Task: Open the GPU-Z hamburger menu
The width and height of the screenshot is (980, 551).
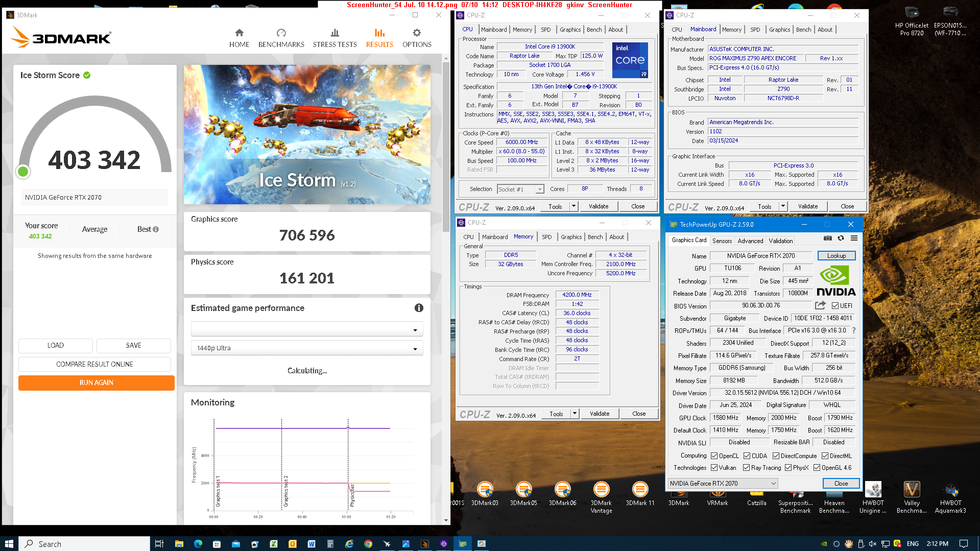Action: point(854,238)
